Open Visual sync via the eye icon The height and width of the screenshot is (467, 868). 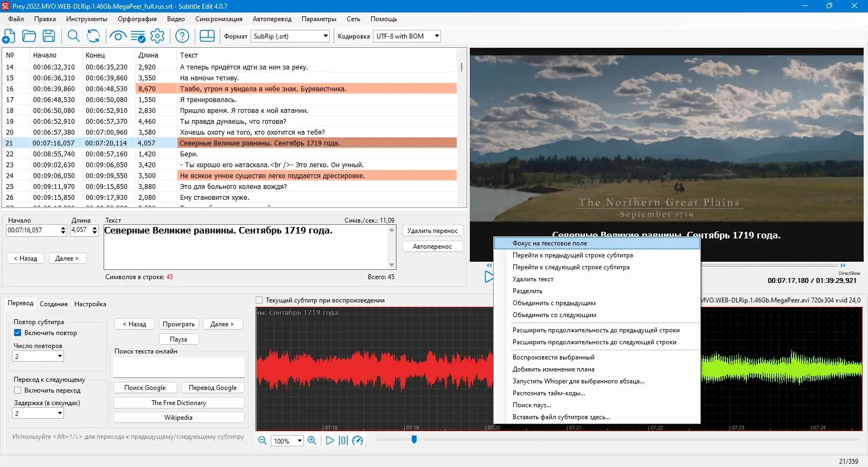(118, 36)
